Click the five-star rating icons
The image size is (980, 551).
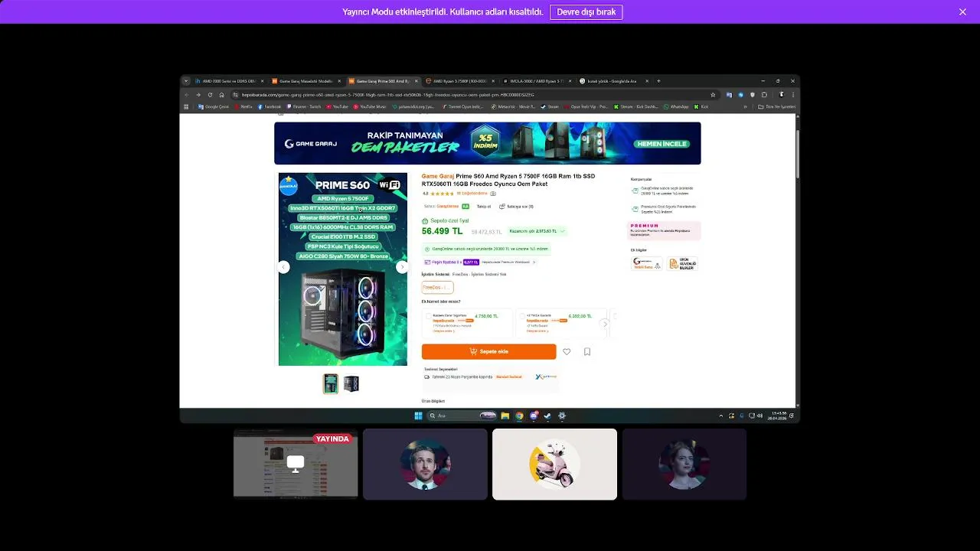point(442,194)
